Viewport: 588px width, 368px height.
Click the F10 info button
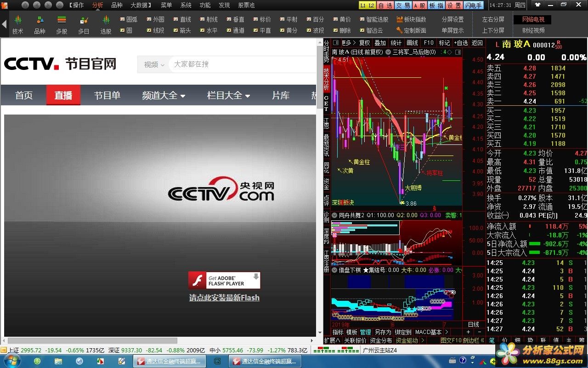428,43
